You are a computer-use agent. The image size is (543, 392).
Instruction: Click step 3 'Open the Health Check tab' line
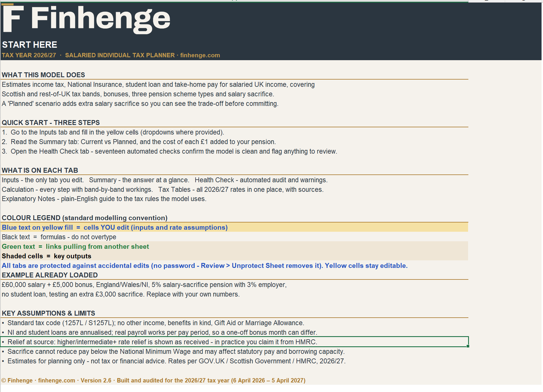tap(170, 151)
